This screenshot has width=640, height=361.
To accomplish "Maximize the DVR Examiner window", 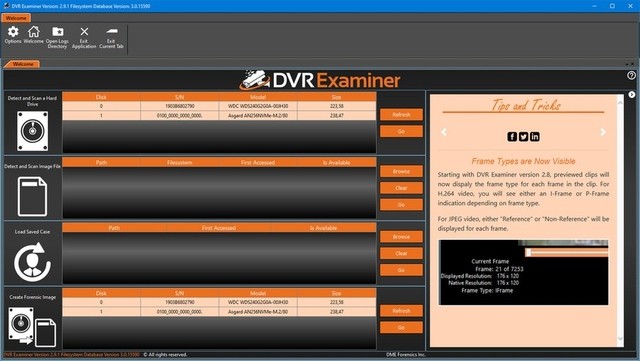I will 612,6.
